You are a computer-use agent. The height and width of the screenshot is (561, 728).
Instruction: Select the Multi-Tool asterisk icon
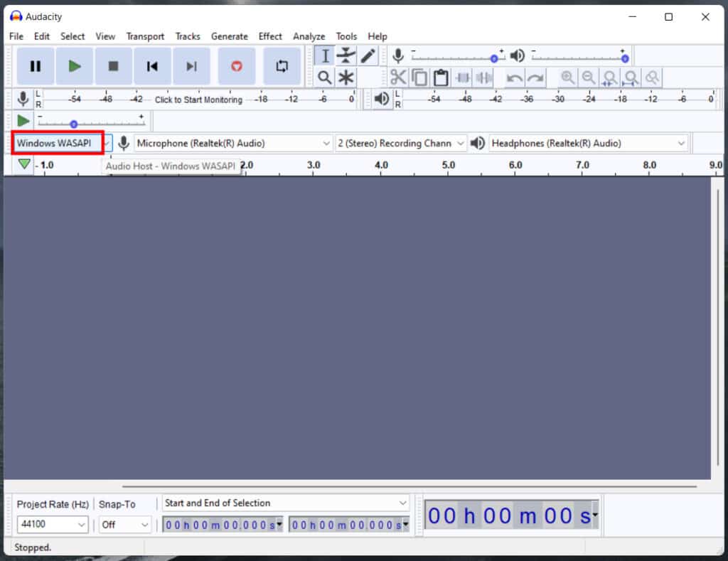(346, 78)
